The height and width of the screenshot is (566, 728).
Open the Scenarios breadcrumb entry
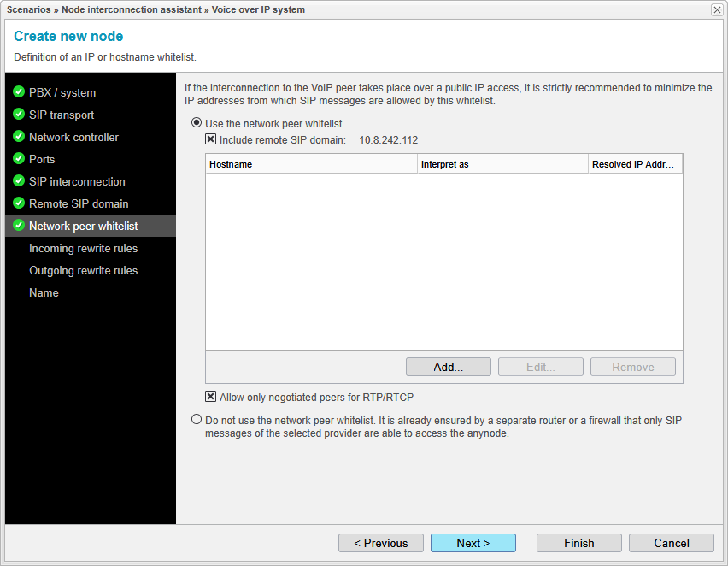pos(28,9)
